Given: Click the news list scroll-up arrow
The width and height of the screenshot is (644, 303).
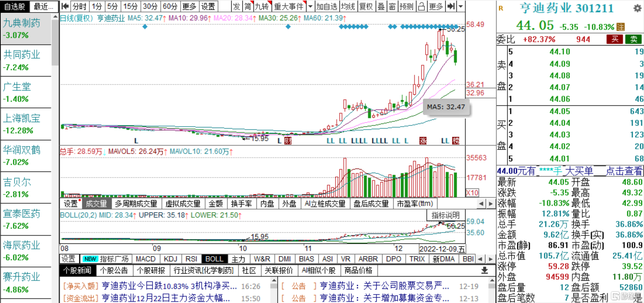Looking at the screenshot, I should click(274, 281).
